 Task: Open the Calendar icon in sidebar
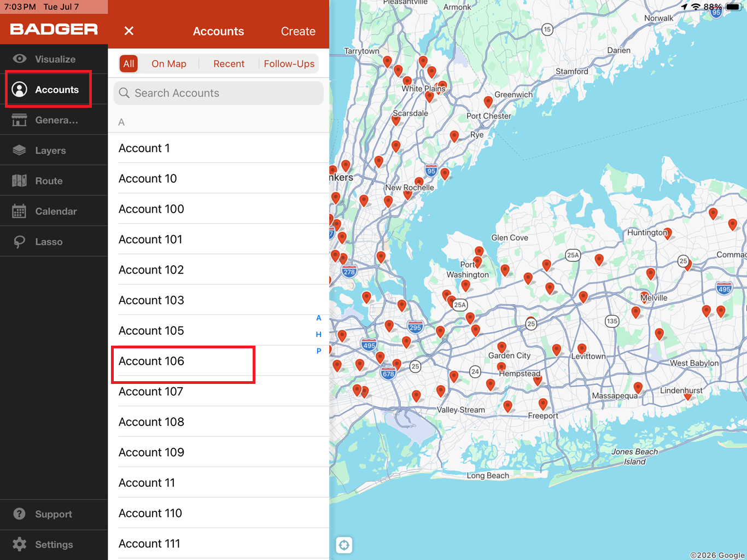point(20,211)
